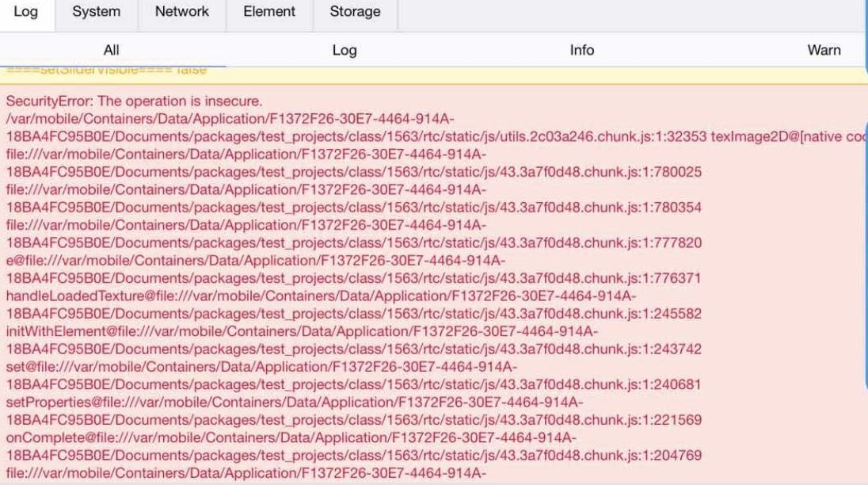Open the System tab
Image resolution: width=868 pixels, height=485 pixels.
click(97, 12)
